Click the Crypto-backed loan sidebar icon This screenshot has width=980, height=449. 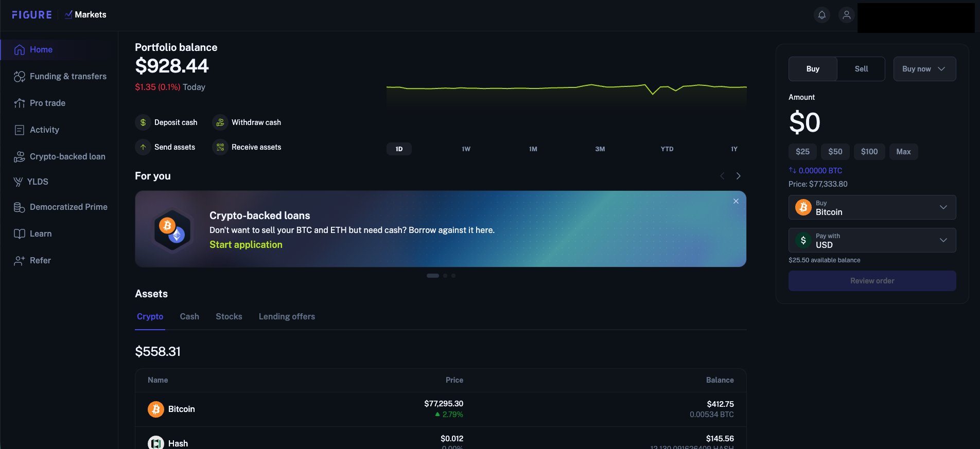(20, 156)
